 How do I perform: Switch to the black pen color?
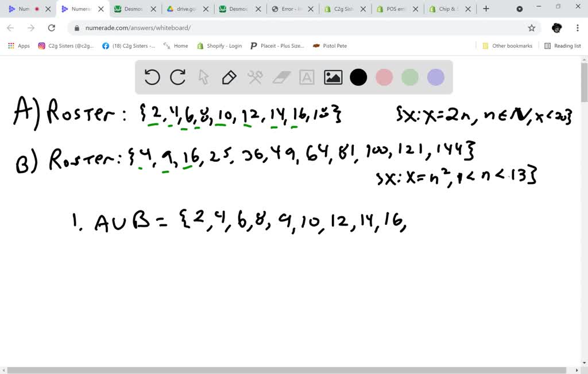358,76
